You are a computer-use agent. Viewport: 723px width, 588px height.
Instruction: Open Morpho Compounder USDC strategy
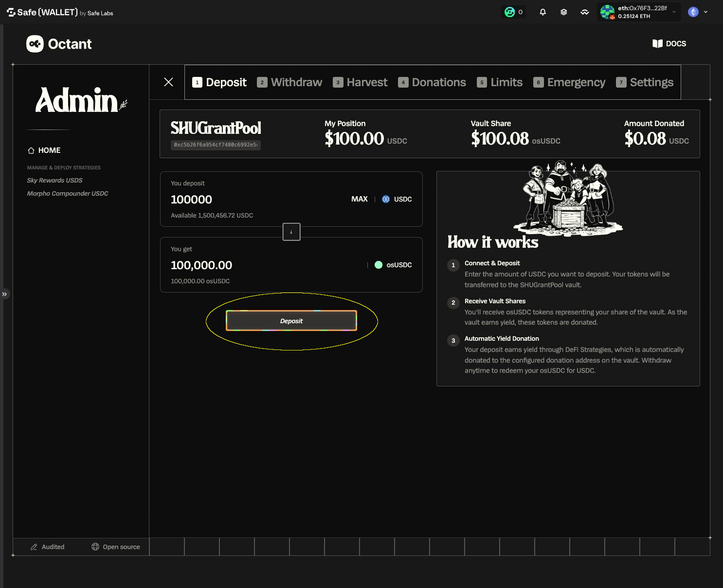pyautogui.click(x=68, y=193)
